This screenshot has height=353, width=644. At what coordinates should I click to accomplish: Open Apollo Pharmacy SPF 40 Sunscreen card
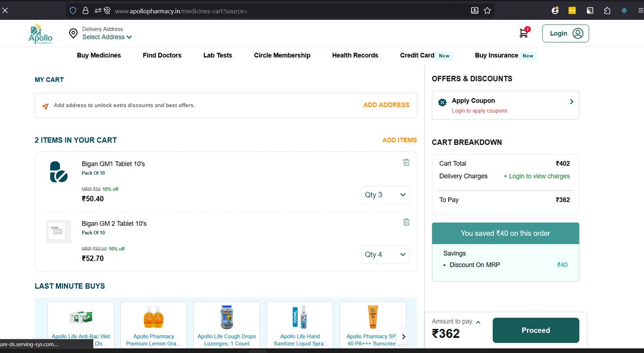373,325
